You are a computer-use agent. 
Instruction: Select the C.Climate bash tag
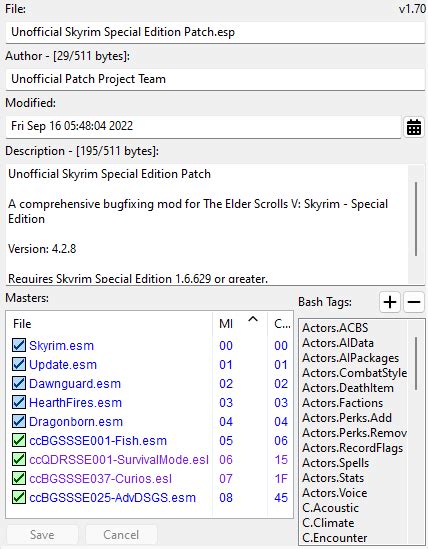(x=328, y=523)
